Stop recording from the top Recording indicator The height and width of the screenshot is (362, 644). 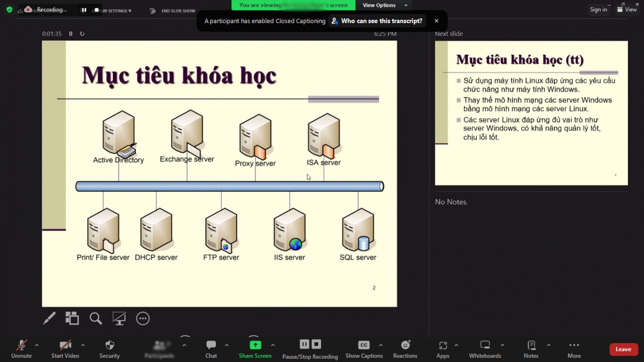(x=97, y=10)
